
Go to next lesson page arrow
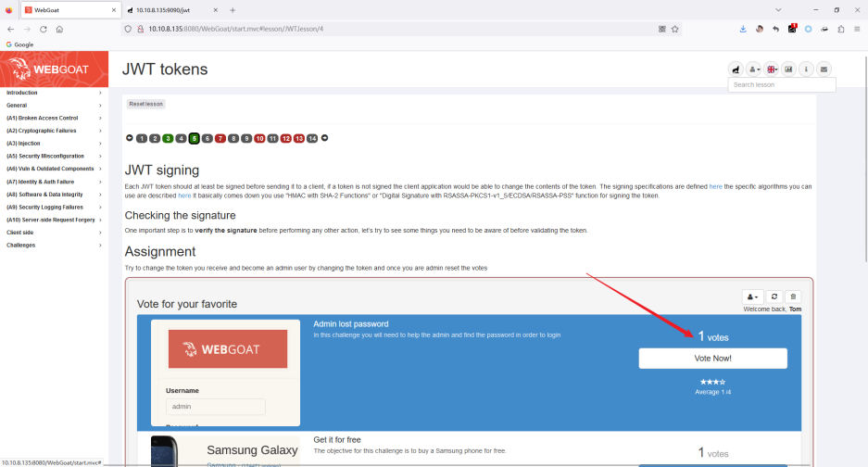325,138
